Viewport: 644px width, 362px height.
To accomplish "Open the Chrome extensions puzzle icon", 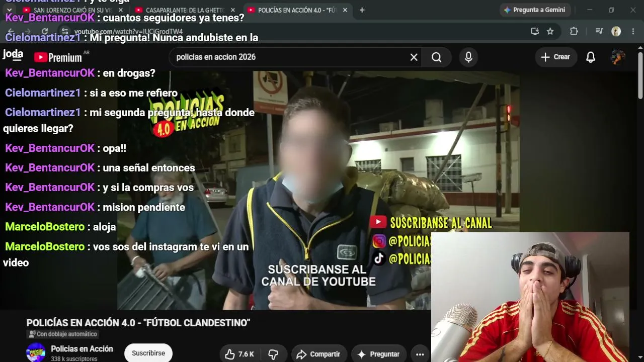I will pos(574,31).
